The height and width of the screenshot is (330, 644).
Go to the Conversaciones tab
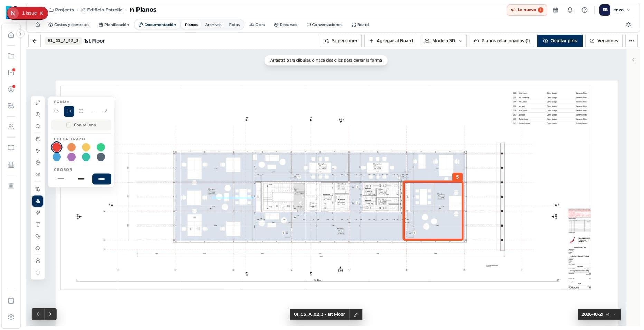(324, 25)
